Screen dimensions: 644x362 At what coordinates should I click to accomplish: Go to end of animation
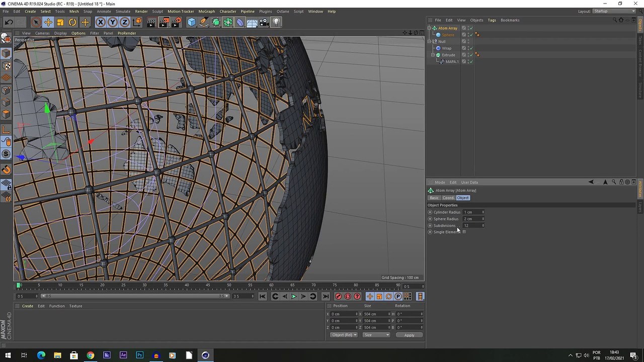[325, 297]
